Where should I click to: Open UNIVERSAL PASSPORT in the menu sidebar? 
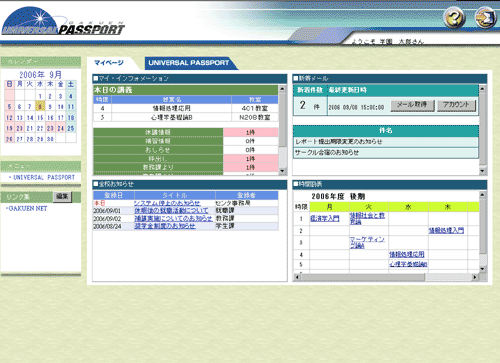point(44,177)
